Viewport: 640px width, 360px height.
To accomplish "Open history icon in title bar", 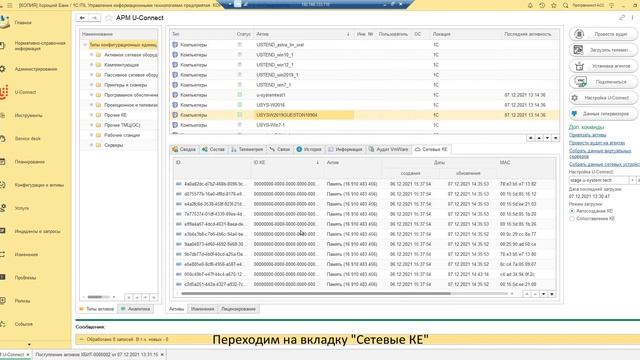I will pos(542,5).
